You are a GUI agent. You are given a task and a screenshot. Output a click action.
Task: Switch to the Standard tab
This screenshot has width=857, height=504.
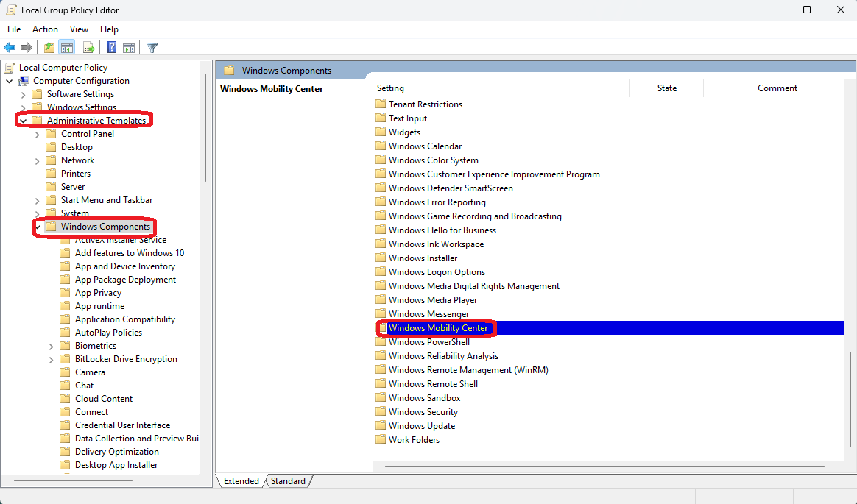pyautogui.click(x=288, y=481)
